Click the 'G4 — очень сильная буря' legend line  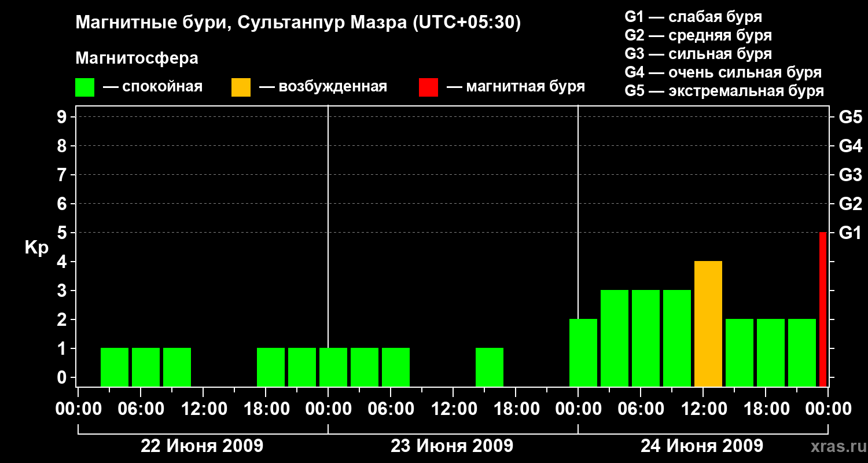(x=723, y=72)
